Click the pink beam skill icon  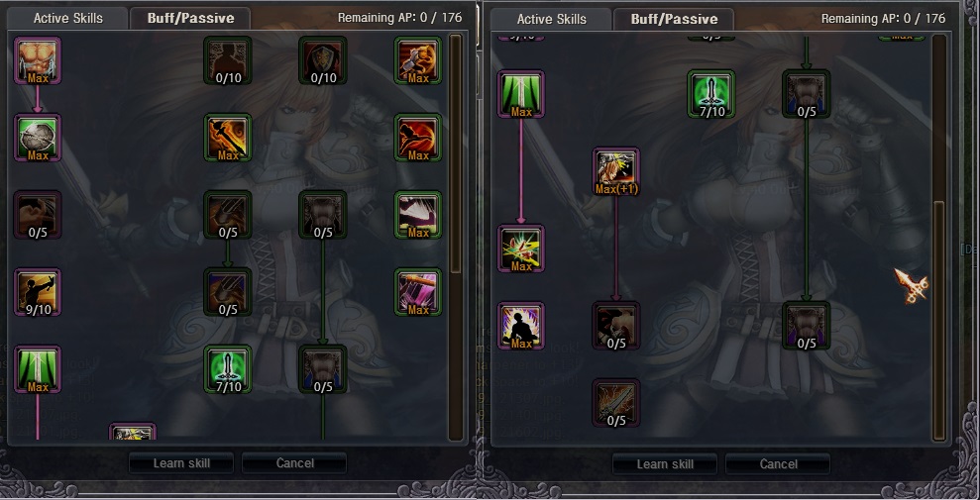tap(418, 292)
